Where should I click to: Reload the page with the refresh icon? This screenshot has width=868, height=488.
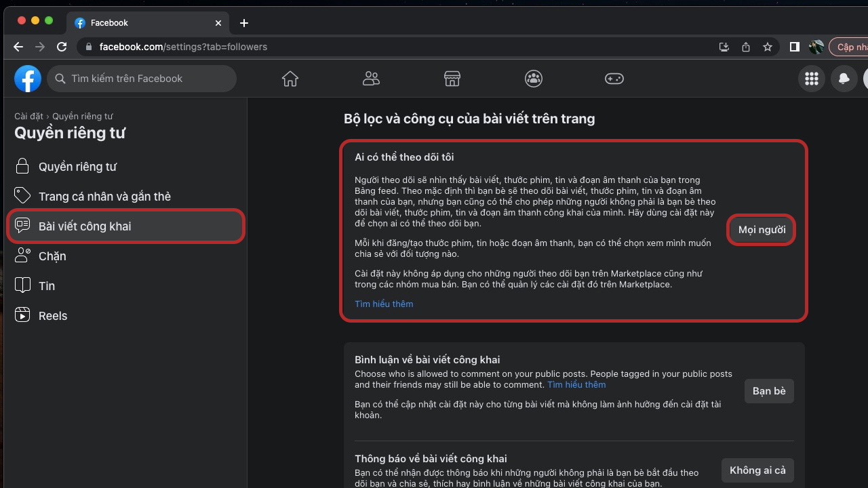(x=62, y=47)
